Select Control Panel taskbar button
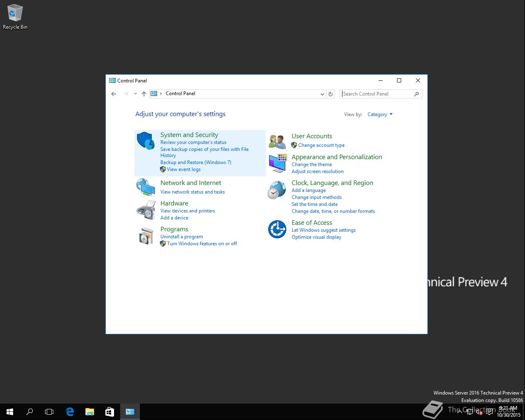525x420 pixels. point(130,412)
